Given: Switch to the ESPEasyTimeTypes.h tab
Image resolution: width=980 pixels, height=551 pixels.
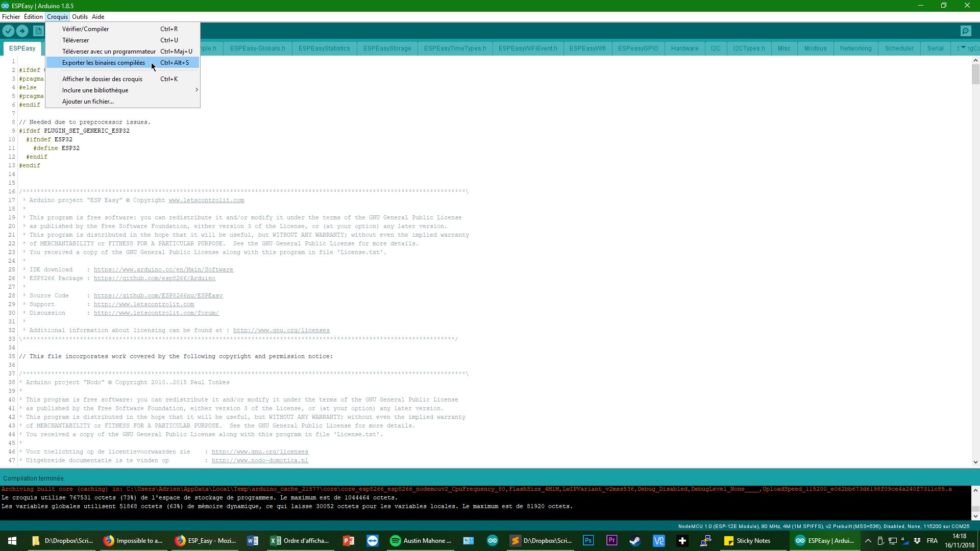Looking at the screenshot, I should (455, 48).
